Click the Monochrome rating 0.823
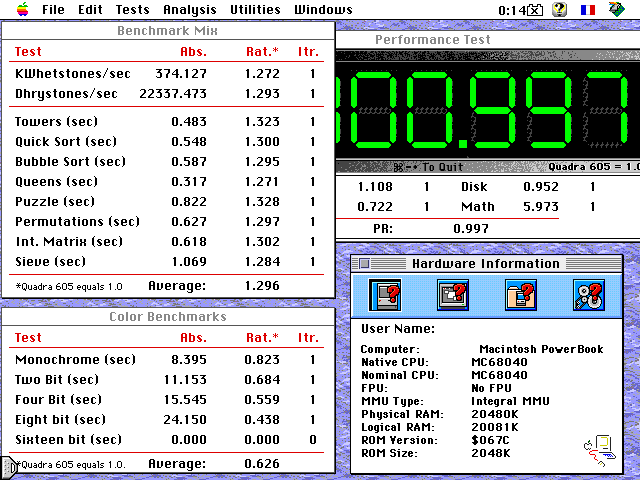The image size is (640, 480). 262,360
